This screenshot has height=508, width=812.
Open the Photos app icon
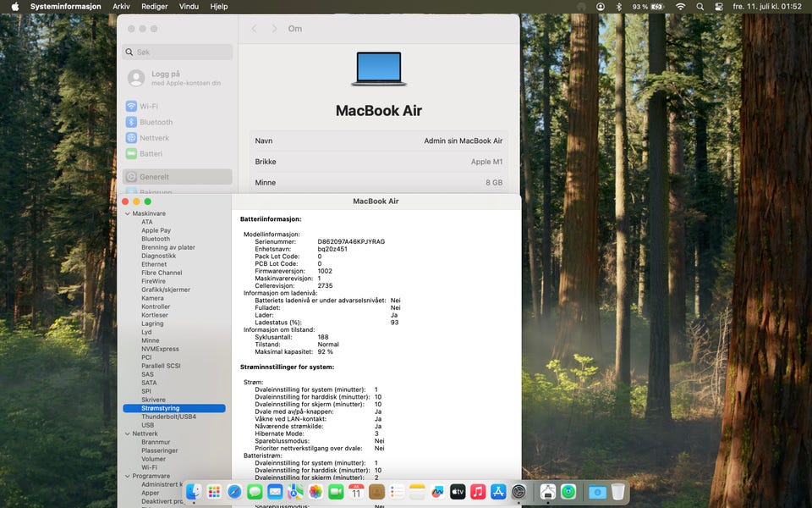click(x=315, y=492)
